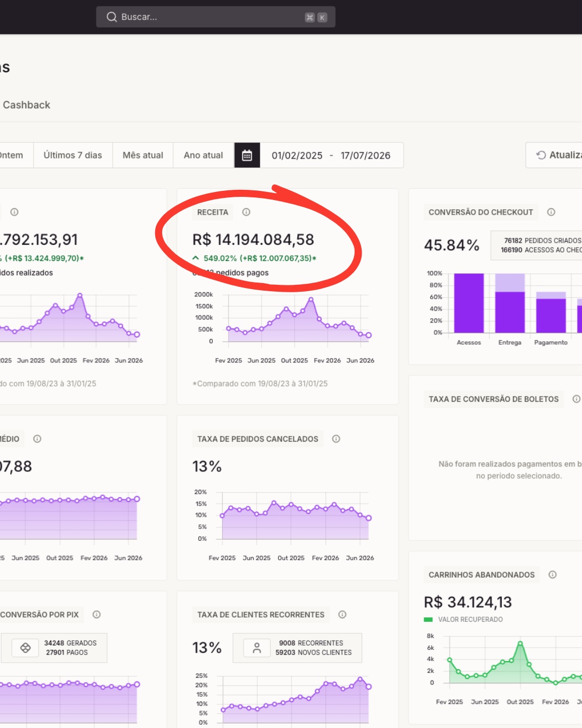Image resolution: width=582 pixels, height=728 pixels.
Task: Open info icon for Taxa de Pedidos Cancelados
Action: click(336, 439)
